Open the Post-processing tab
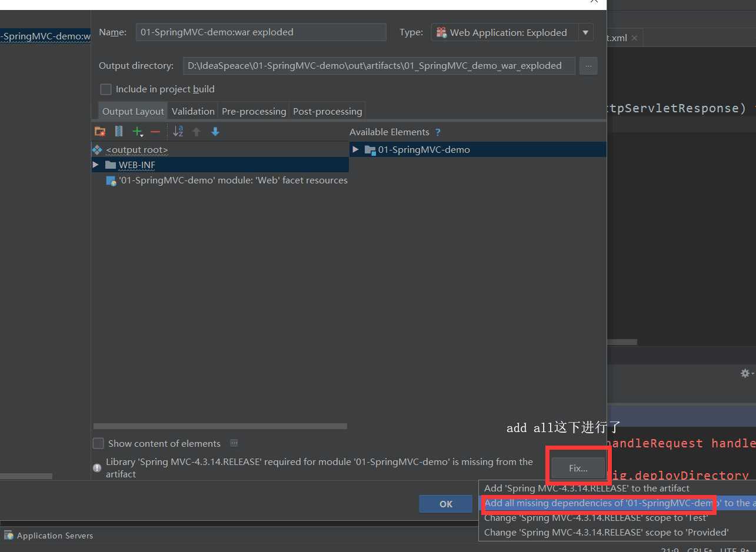 coord(328,111)
